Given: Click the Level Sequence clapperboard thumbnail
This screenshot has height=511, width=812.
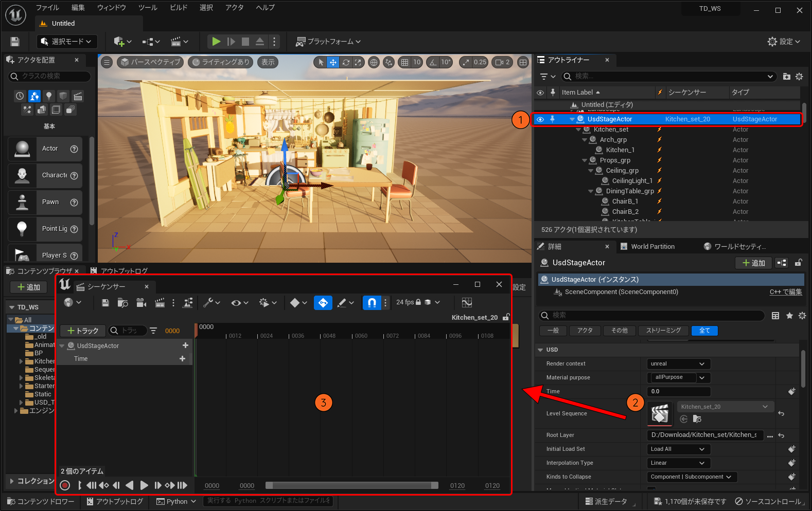Looking at the screenshot, I should point(660,413).
